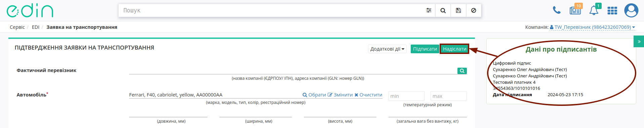Screen dimensions: 644x128
Task: Click the magnifier search button
Action: 443,10
